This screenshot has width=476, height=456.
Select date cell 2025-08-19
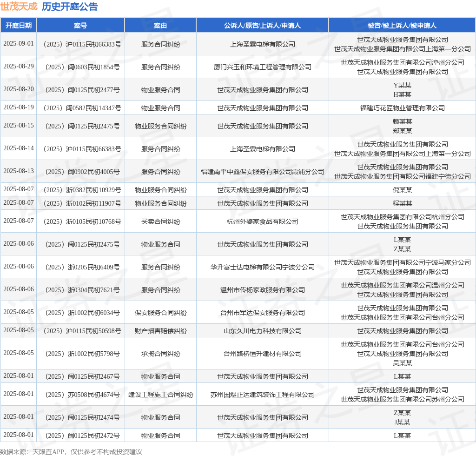[x=19, y=107]
